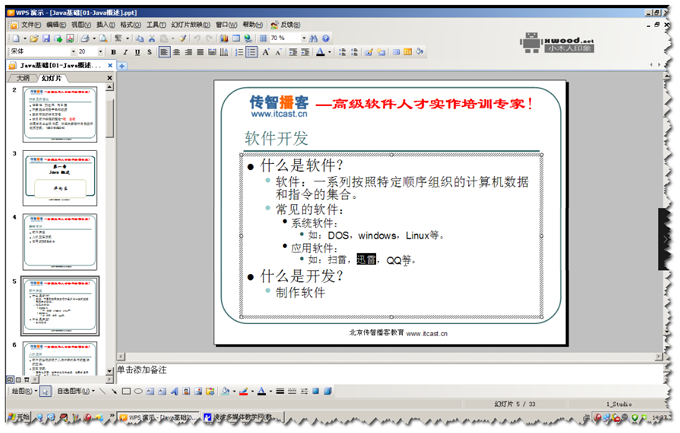Open help with question mark icon
This screenshot has height=433, width=680.
(x=326, y=39)
